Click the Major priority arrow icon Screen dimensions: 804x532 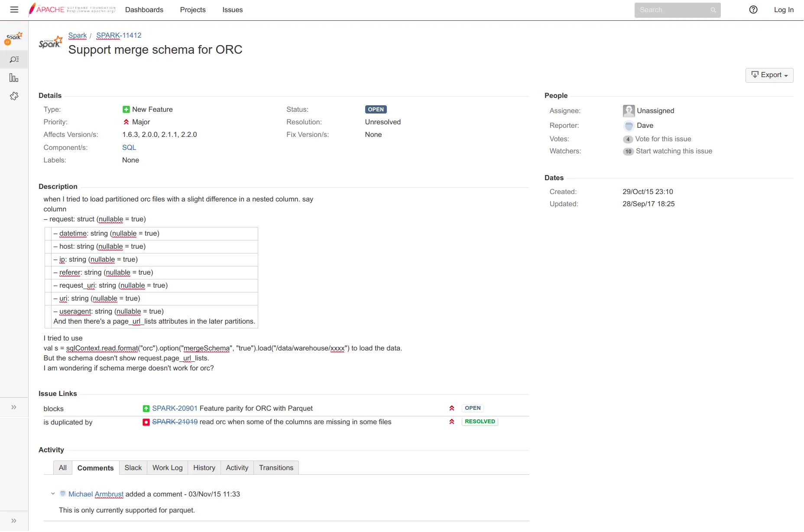tap(126, 122)
